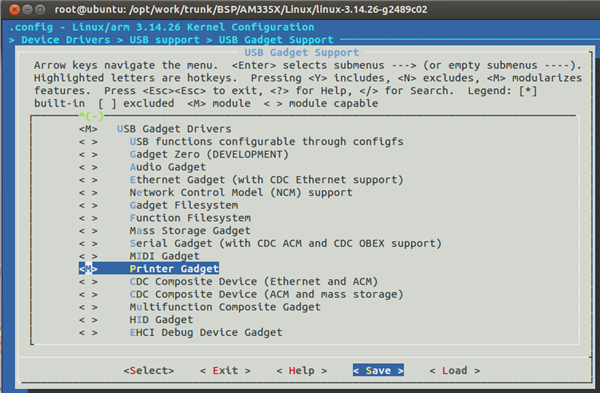Toggle the module state for Multifunction Composite Gadget
Screen dimensions: 600x393
(88, 307)
